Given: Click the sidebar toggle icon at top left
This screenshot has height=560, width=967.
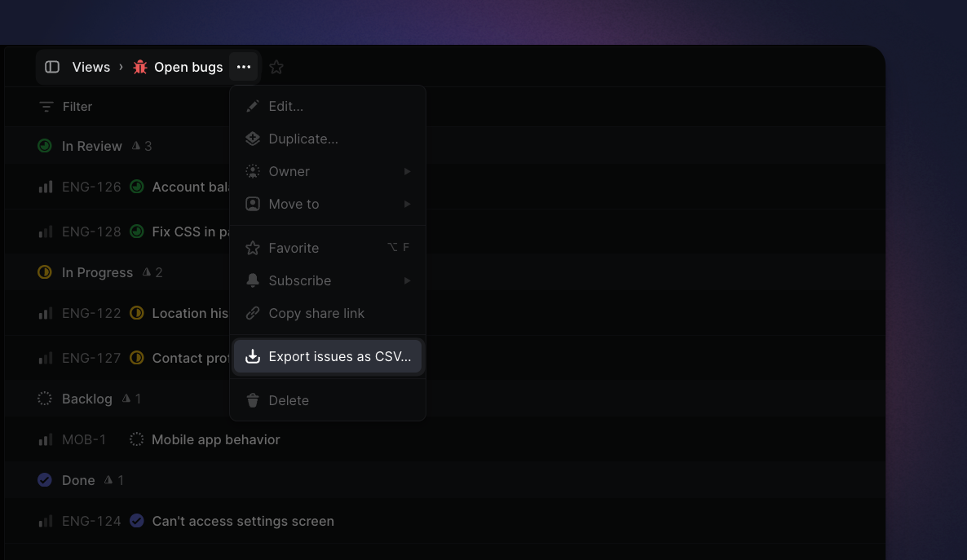Looking at the screenshot, I should (x=52, y=67).
